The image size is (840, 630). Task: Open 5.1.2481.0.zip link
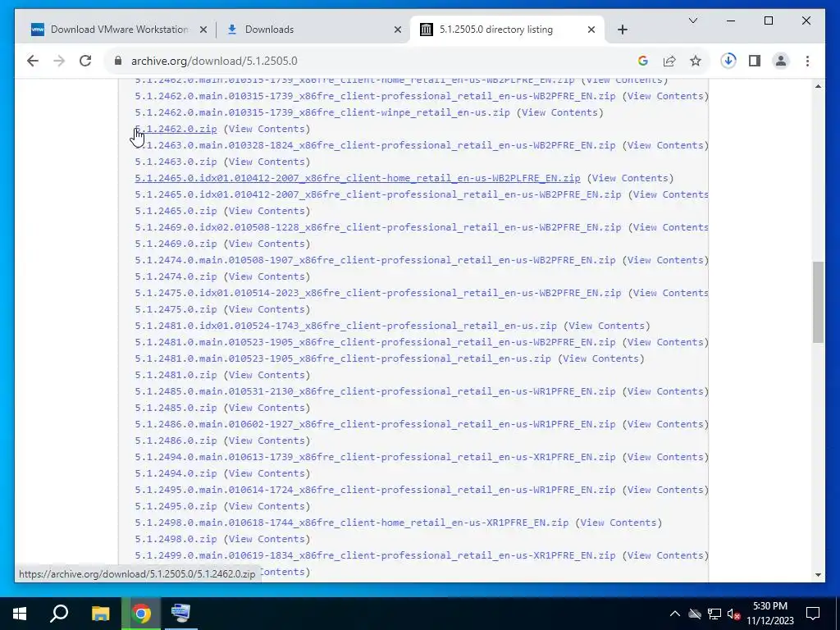(x=176, y=375)
